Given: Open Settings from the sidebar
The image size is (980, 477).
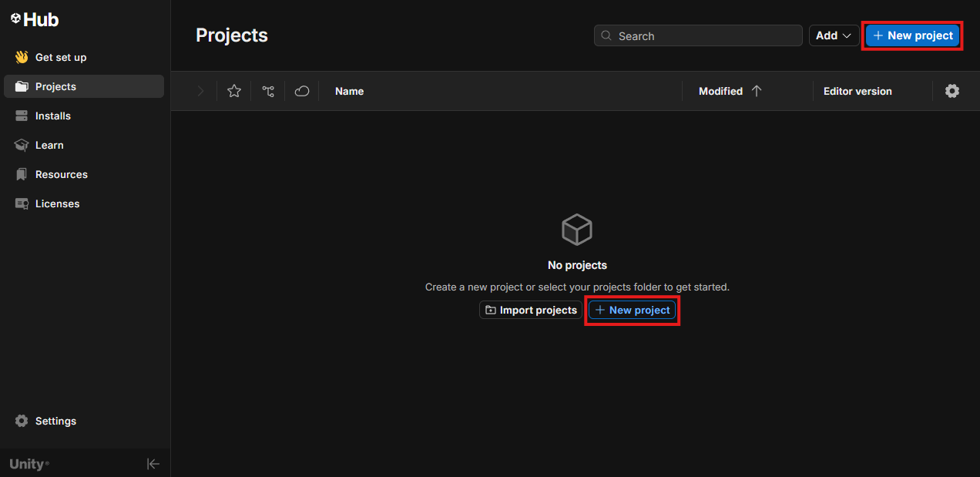Looking at the screenshot, I should click(x=55, y=421).
